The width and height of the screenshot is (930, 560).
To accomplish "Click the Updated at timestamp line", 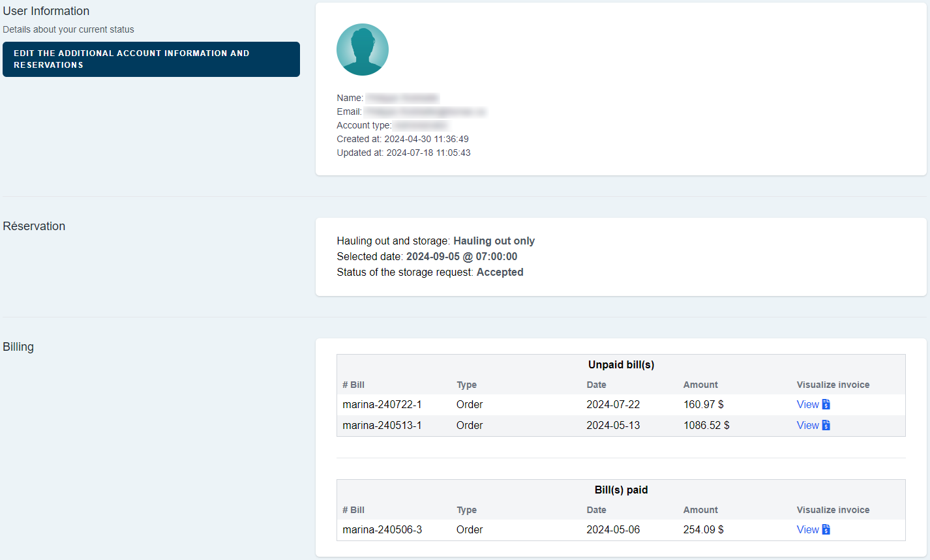I will 403,153.
